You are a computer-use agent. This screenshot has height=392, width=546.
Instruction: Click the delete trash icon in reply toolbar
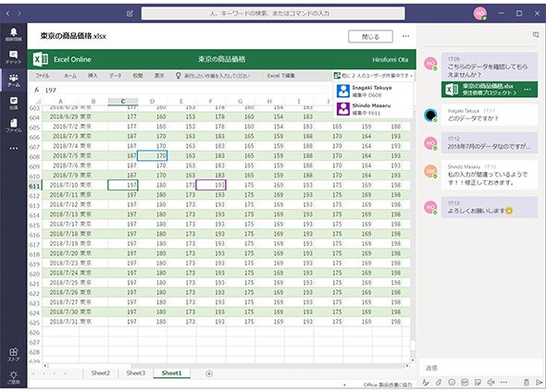(527, 382)
